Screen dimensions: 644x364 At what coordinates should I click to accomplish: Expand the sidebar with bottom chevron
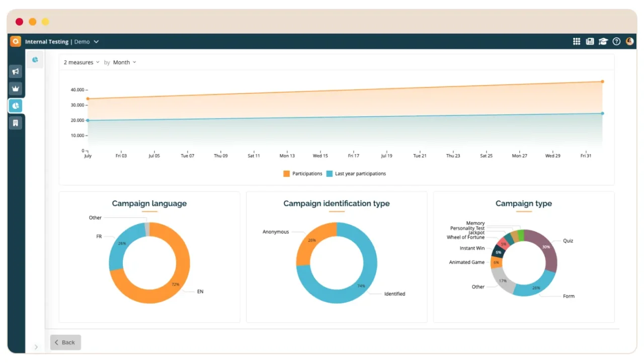click(36, 347)
